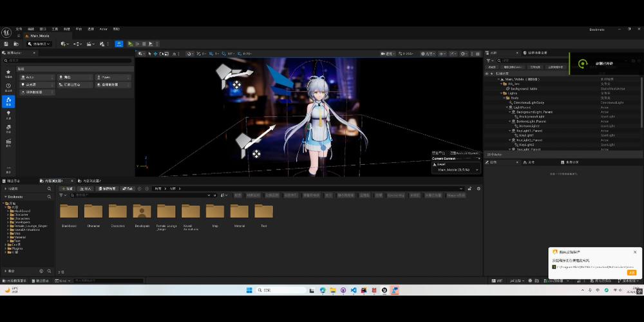Toggle the outliner eye visibility column
The width and height of the screenshot is (644, 322).
pyautogui.click(x=487, y=73)
